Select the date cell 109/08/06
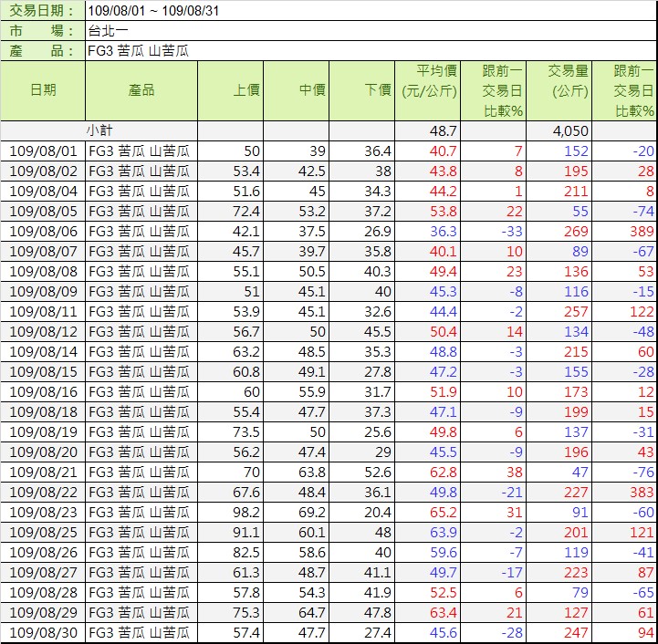Screen dimensions: 658x644 tap(43, 232)
